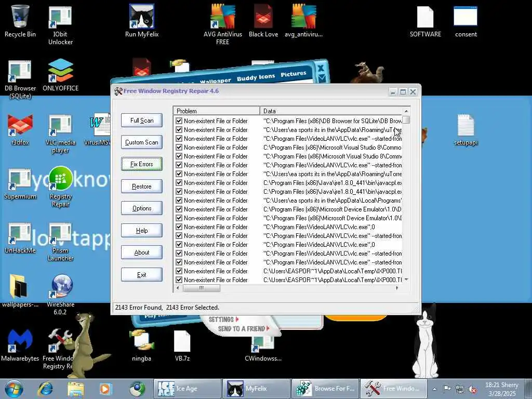This screenshot has width=532, height=399.
Task: Open Internet Explorer from taskbar
Action: 45,389
